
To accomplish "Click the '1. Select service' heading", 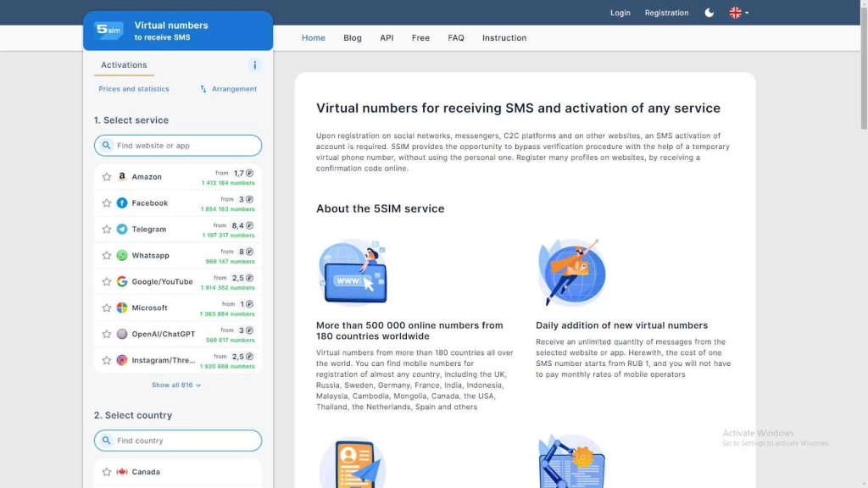I will click(131, 120).
